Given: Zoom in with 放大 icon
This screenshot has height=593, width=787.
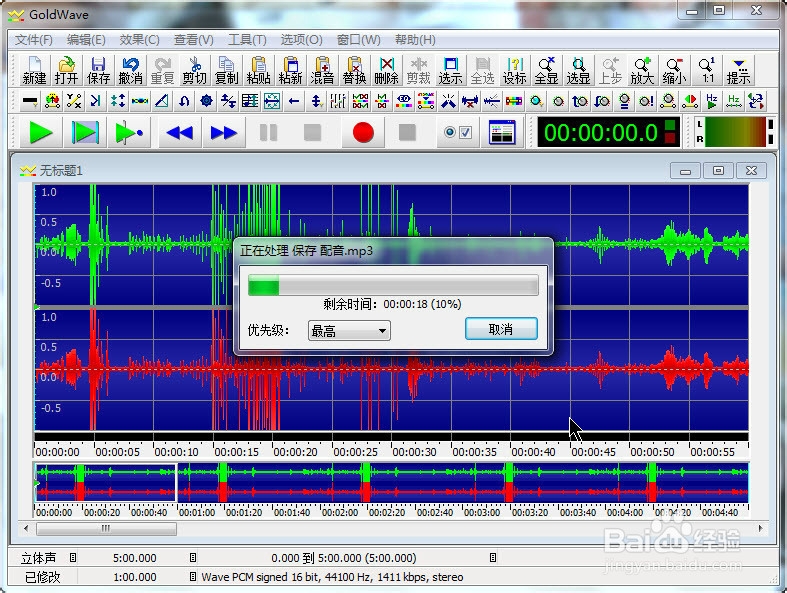Looking at the screenshot, I should [642, 70].
